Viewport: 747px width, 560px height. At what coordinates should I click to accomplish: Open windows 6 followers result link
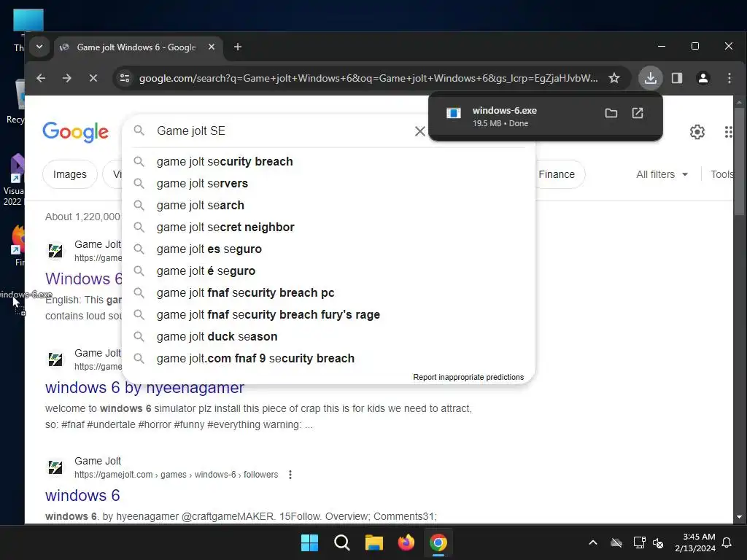[82, 495]
